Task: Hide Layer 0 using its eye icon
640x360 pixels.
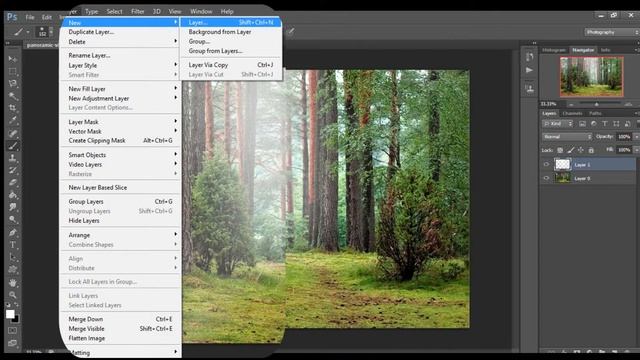Action: (547, 178)
